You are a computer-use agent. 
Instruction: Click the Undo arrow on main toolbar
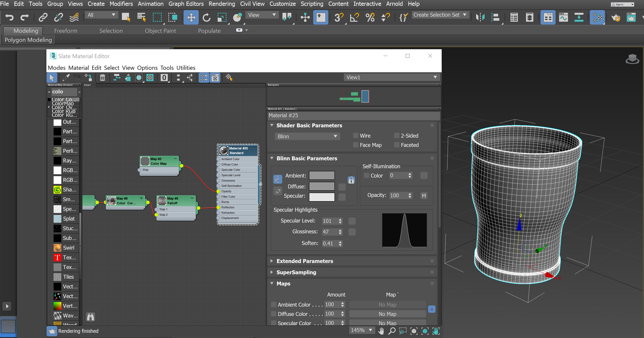(x=9, y=17)
